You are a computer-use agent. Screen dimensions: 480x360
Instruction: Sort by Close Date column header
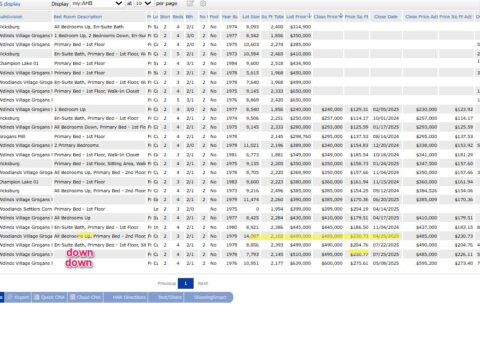point(386,17)
